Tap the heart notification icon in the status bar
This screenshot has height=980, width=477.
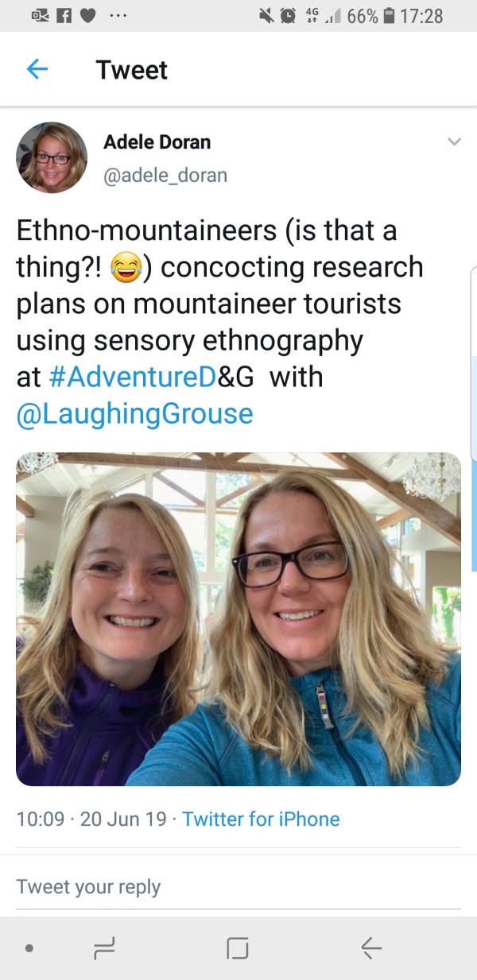point(89,16)
